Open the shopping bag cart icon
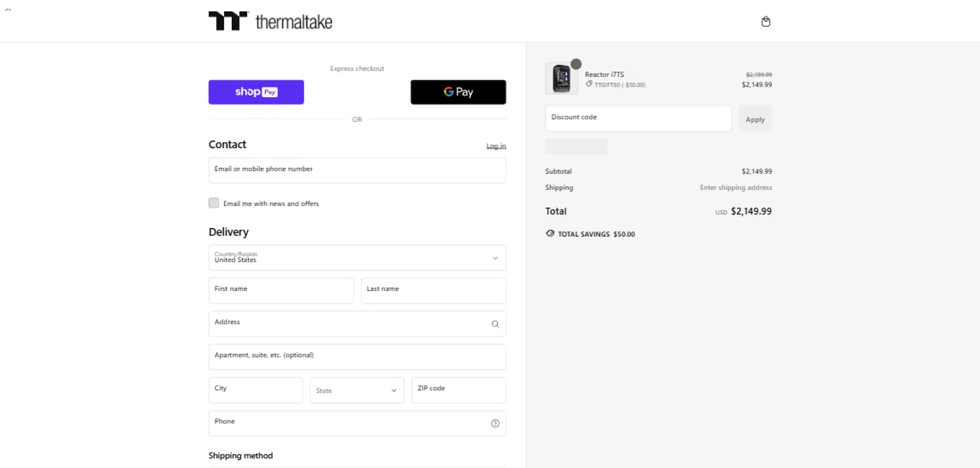Screen dimensions: 980x468 [766, 22]
